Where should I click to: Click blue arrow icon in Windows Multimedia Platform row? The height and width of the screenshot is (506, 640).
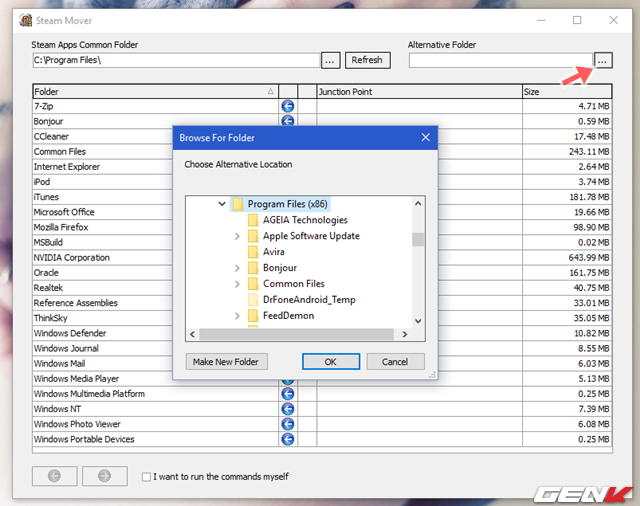point(288,394)
